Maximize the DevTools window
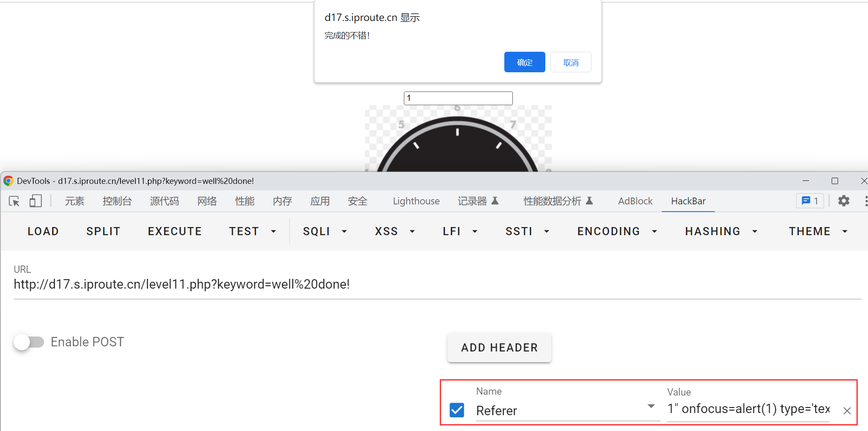The image size is (868, 431). coord(834,181)
